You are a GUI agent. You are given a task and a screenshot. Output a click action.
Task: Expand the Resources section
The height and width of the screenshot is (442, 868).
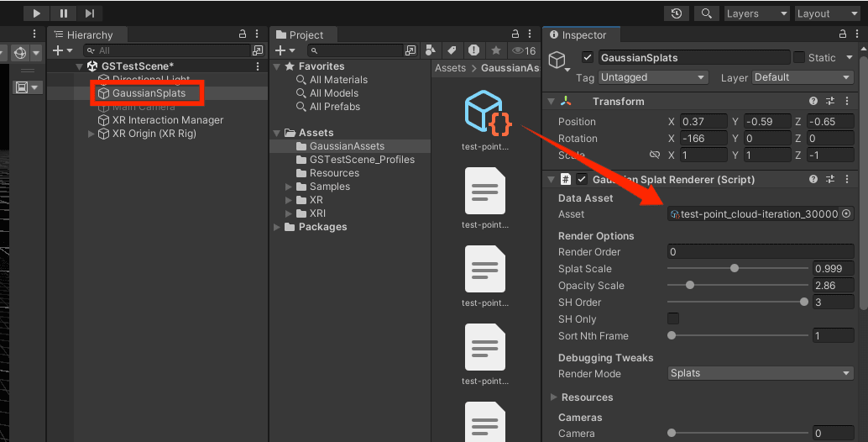point(553,397)
